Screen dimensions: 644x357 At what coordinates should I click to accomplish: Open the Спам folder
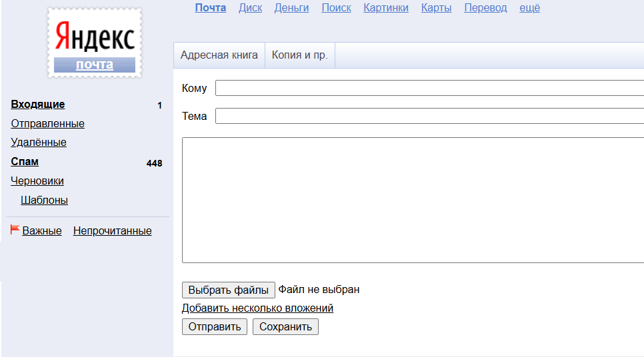point(25,162)
